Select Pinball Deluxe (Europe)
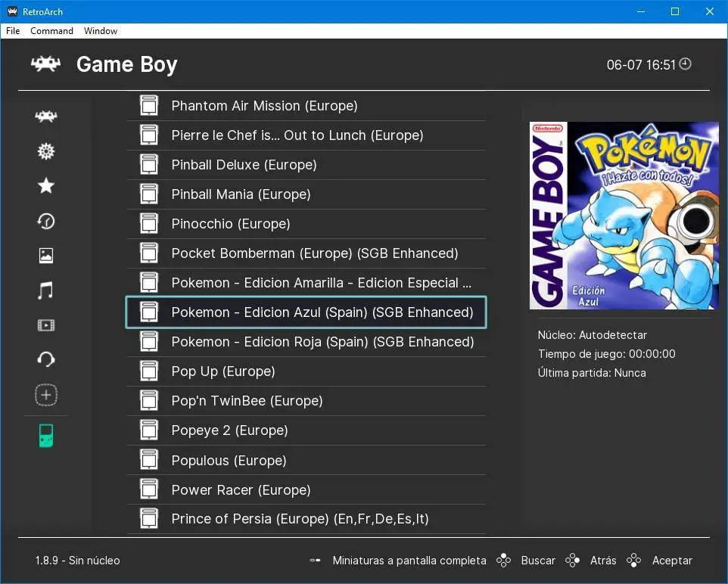The image size is (728, 584). [306, 164]
